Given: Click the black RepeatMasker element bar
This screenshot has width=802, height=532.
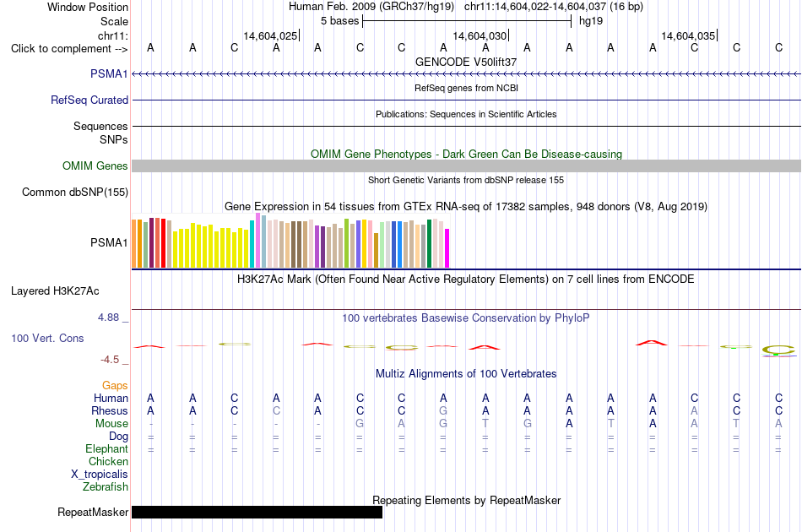Looking at the screenshot, I should [x=257, y=512].
